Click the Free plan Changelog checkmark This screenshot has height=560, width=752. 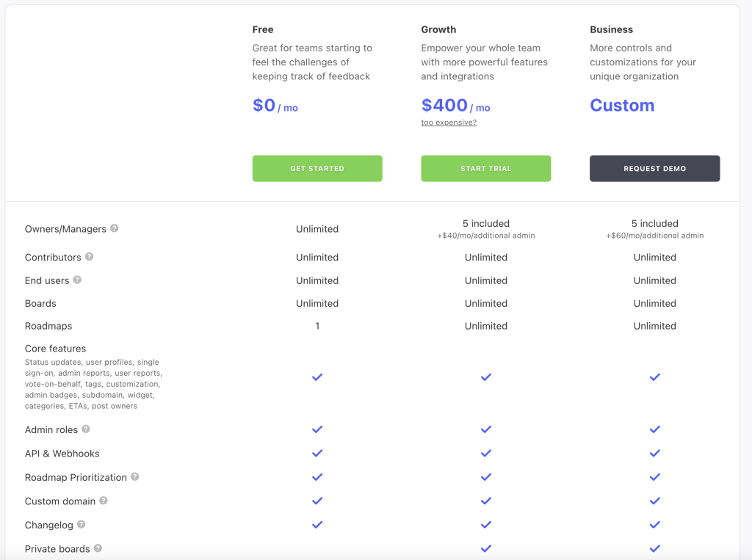[317, 525]
